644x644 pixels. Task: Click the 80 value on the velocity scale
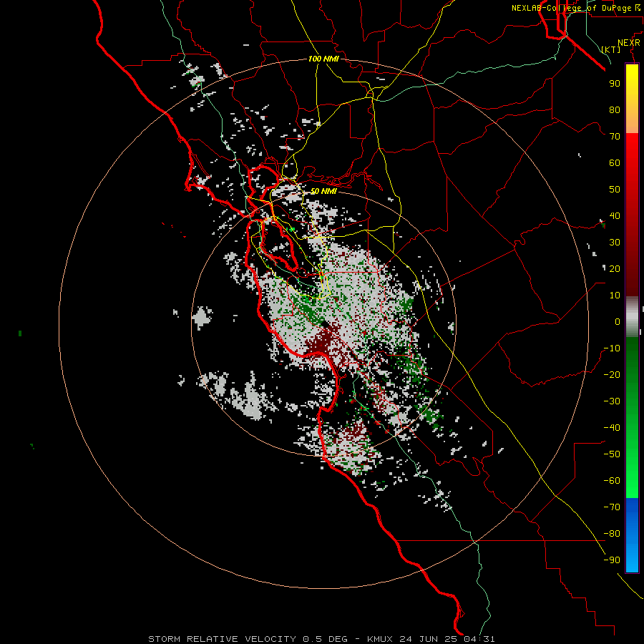tap(615, 110)
